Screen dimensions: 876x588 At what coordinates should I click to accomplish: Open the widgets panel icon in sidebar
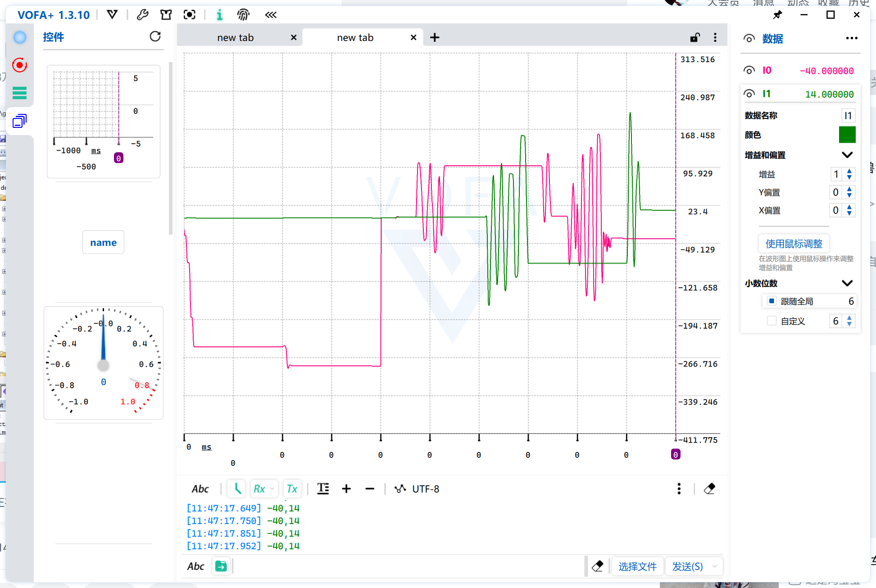(20, 121)
